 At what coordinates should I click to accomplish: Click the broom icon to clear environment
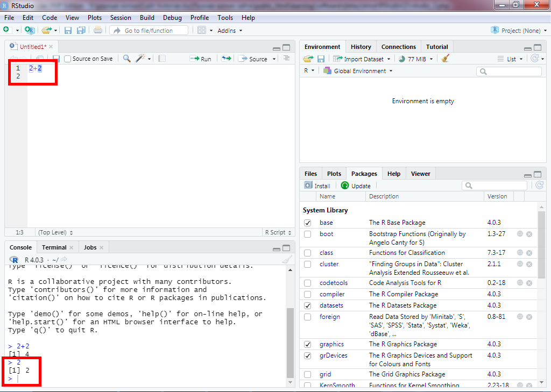445,59
